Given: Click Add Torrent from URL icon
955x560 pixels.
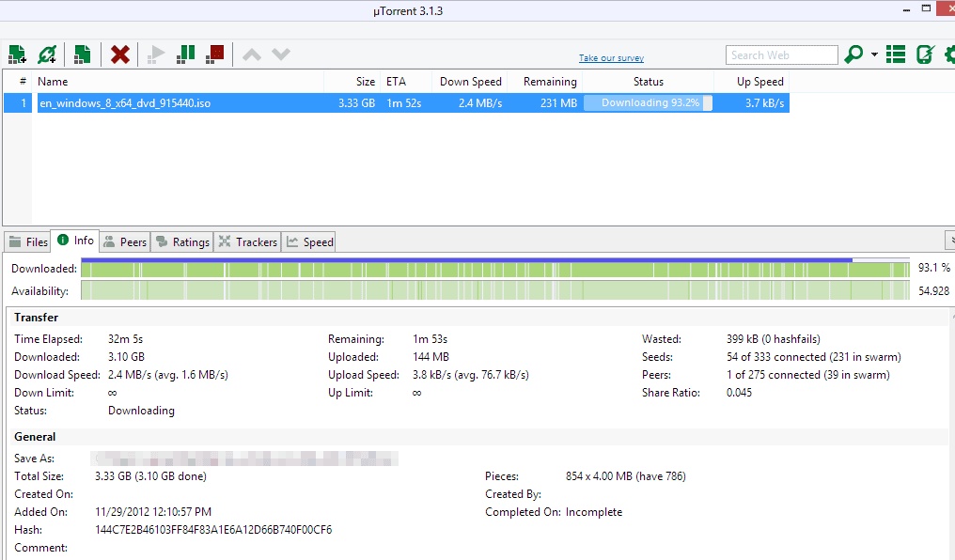Looking at the screenshot, I should pyautogui.click(x=47, y=54).
